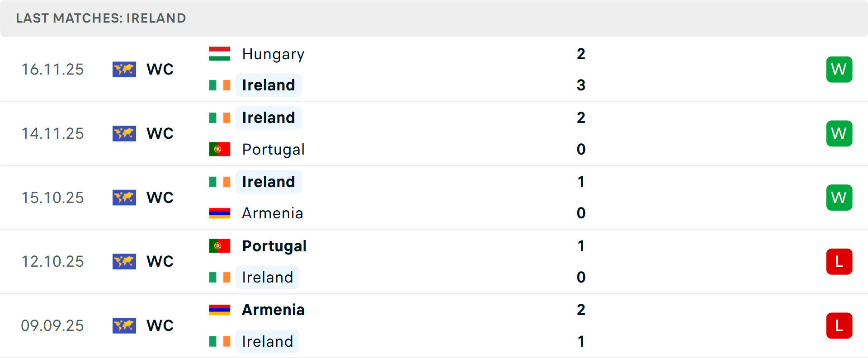This screenshot has height=358, width=868.
Task: Click the red L badge for 12.10.25 match
Action: pos(839,262)
